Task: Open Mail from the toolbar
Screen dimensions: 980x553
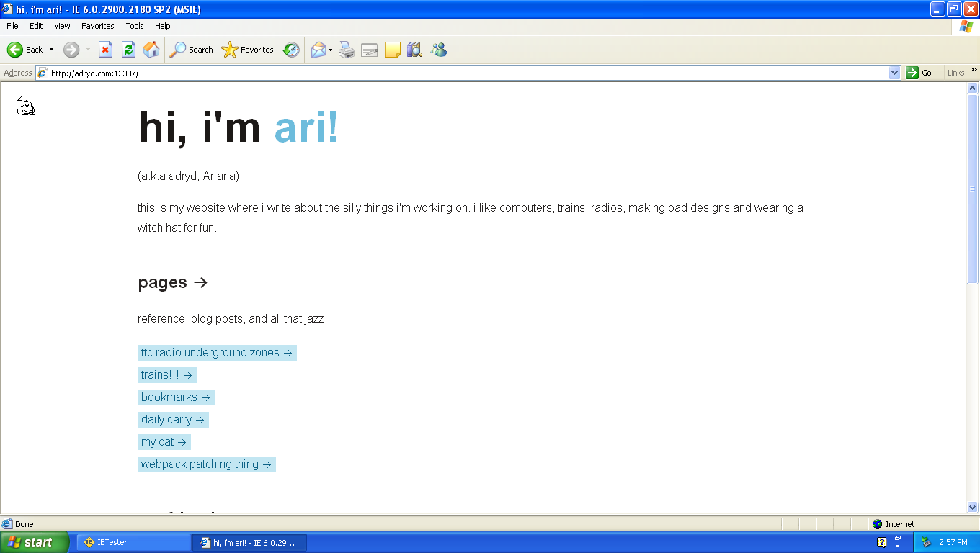Action: (317, 49)
